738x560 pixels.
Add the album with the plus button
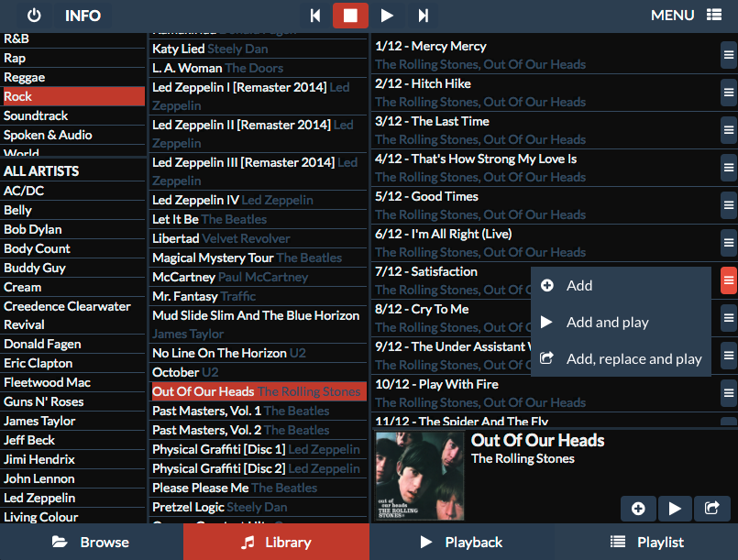(638, 509)
